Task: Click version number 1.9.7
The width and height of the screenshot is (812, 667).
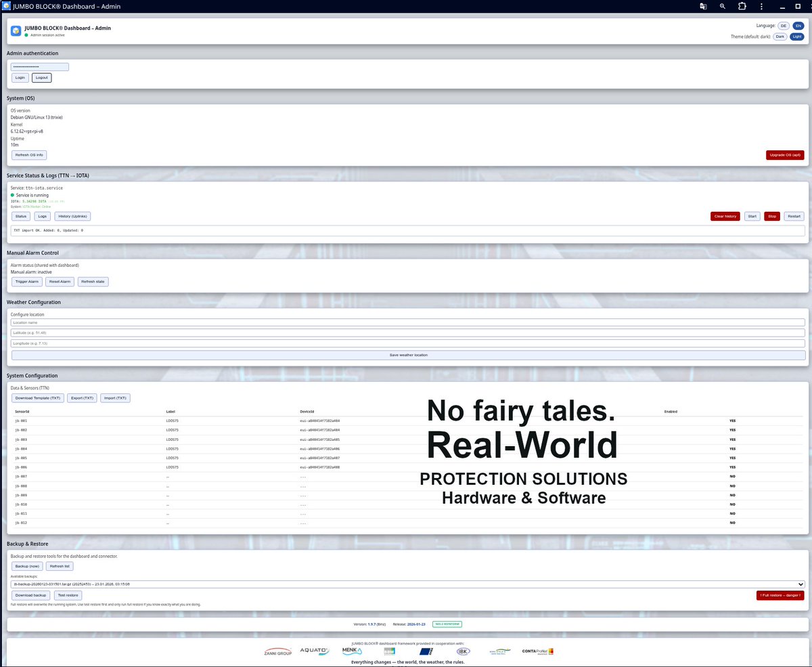Action: (372, 624)
